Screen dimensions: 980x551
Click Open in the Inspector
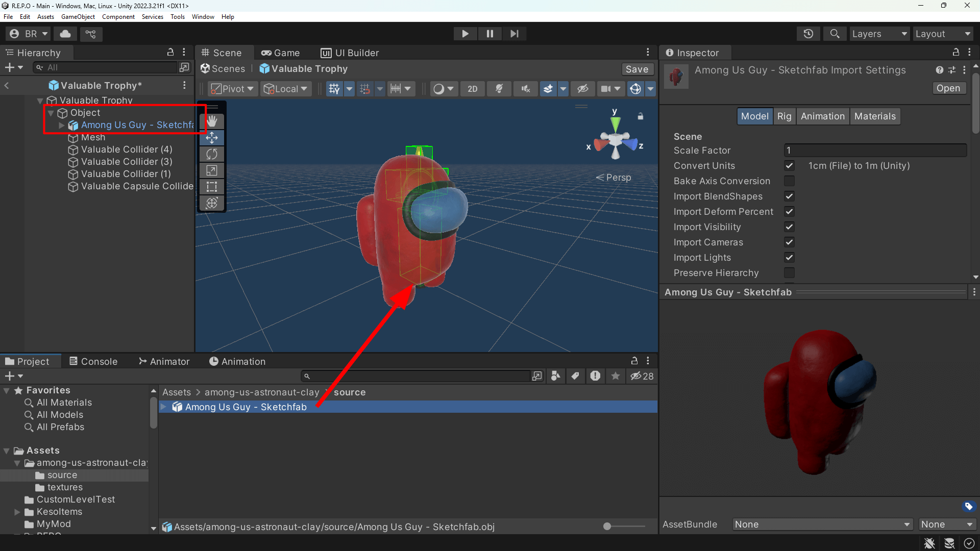(x=949, y=88)
